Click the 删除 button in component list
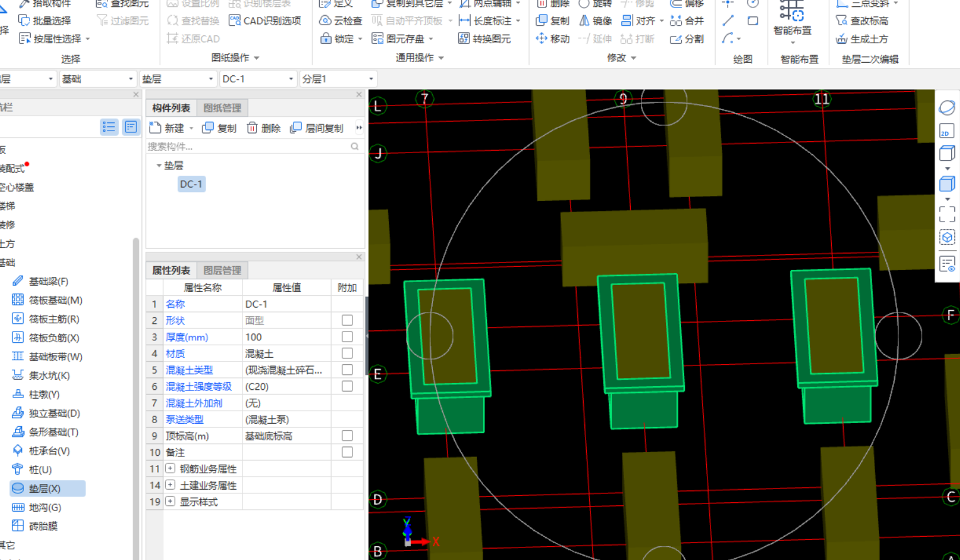The image size is (960, 560). (x=264, y=128)
